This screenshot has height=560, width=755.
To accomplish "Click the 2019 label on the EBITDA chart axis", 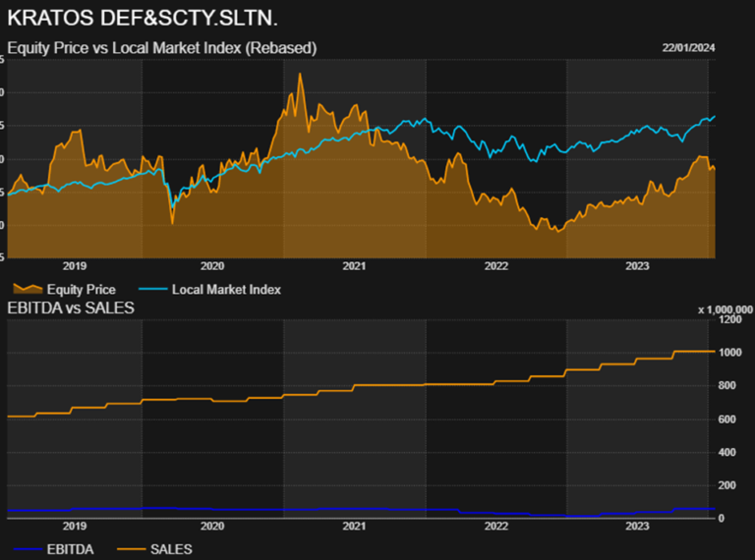I will point(75,526).
